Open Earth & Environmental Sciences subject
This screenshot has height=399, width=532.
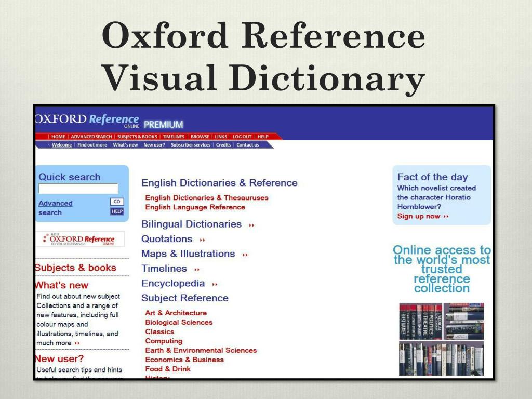201,350
